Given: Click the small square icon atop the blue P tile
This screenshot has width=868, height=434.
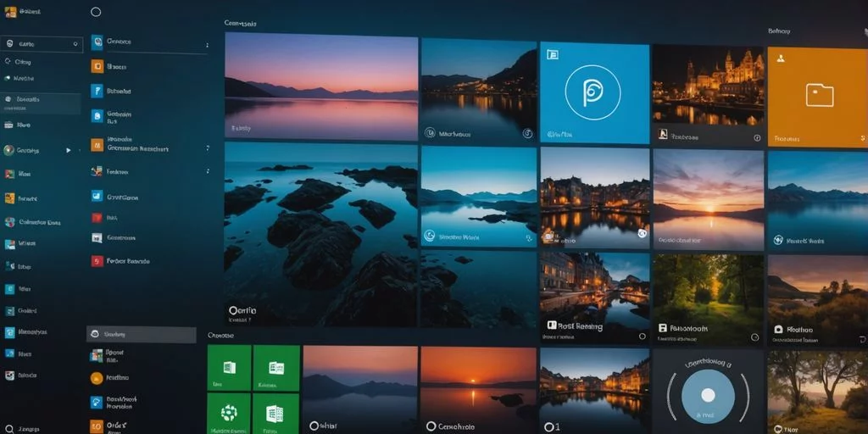Looking at the screenshot, I should click(552, 54).
